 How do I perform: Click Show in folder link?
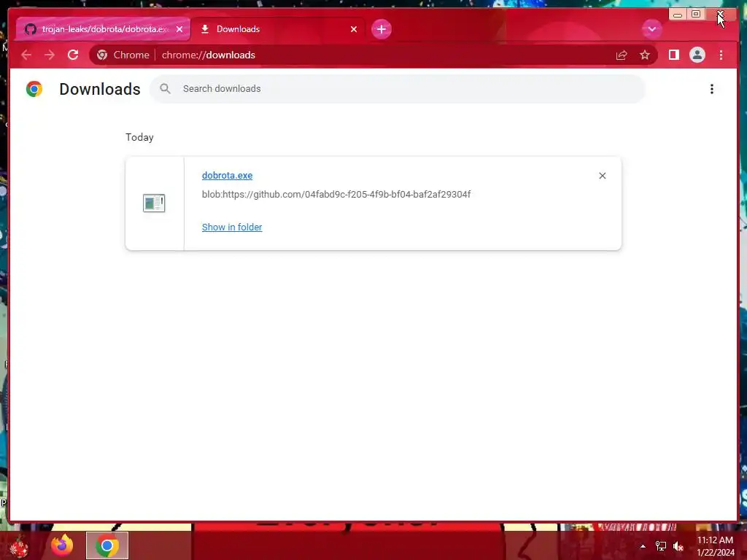pos(232,227)
